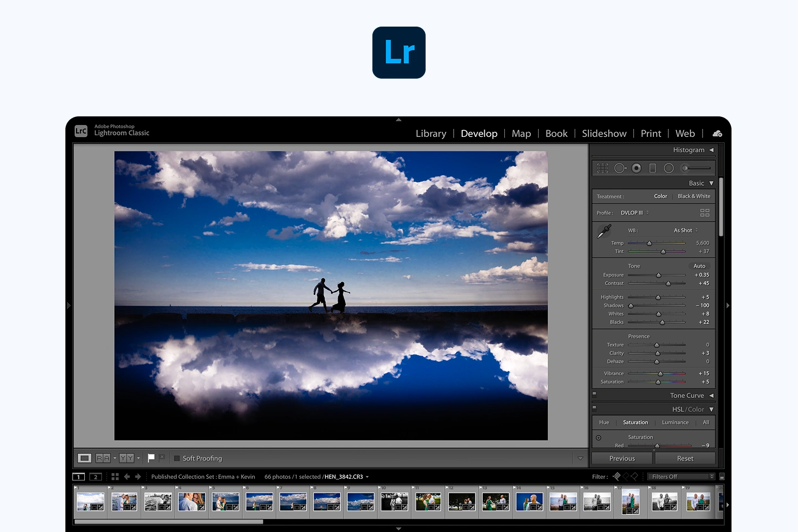The height and width of the screenshot is (532, 798).
Task: Open the Profile Browser grid icon
Action: tap(705, 212)
